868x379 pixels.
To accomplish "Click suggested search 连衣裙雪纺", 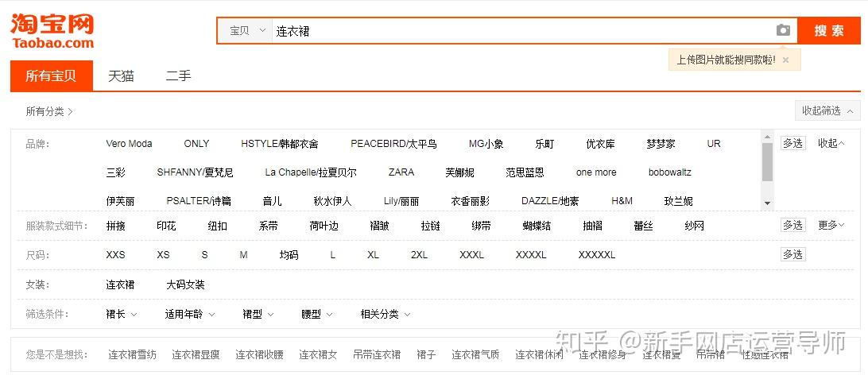I will coord(132,354).
